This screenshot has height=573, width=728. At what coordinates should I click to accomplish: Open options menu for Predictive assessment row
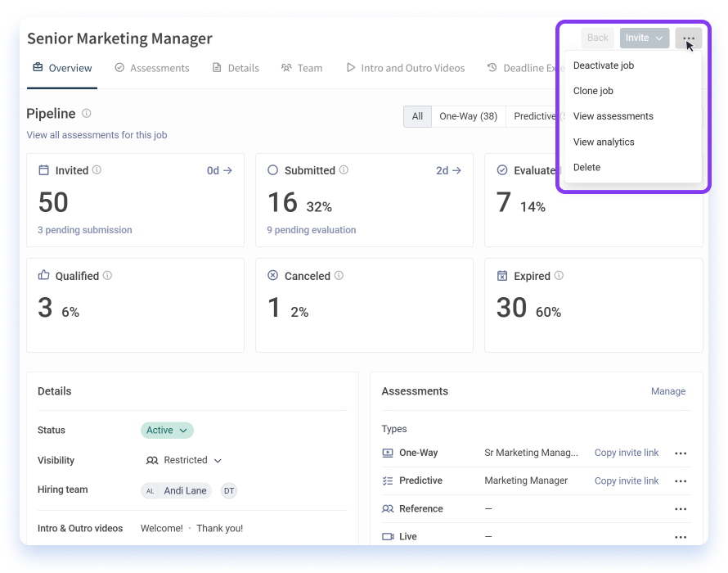(681, 481)
